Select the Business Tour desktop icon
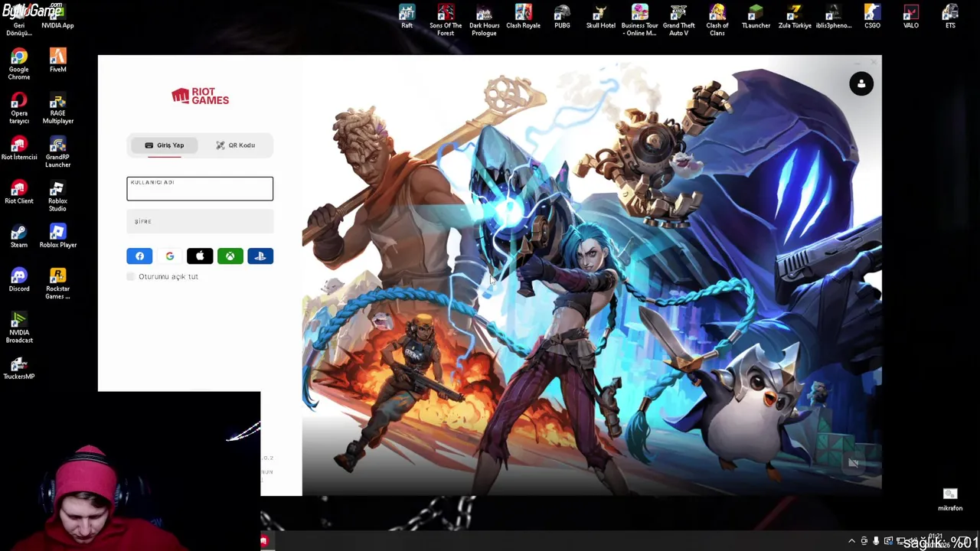Screen dimensions: 980x551 pyautogui.click(x=639, y=20)
